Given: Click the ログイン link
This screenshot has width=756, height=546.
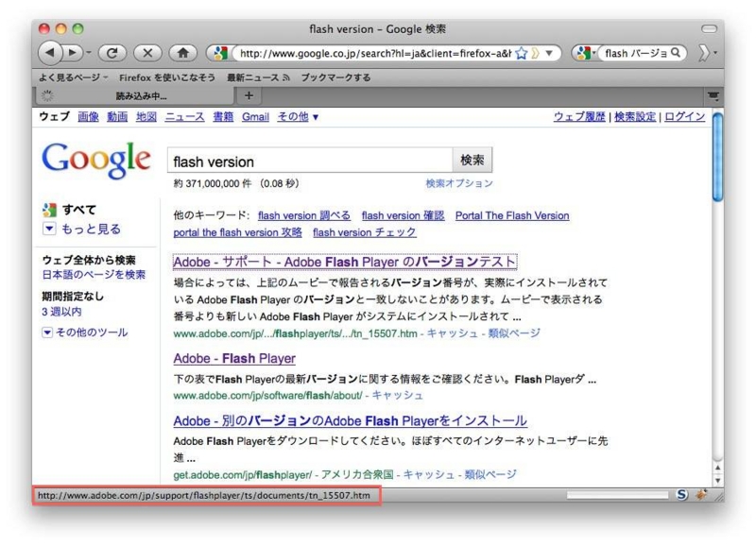Looking at the screenshot, I should [684, 116].
